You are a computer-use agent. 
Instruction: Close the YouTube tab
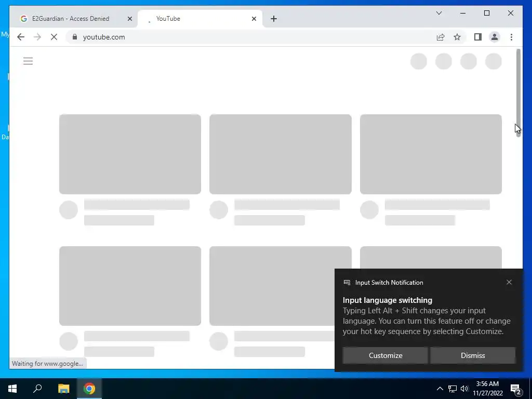coord(254,19)
